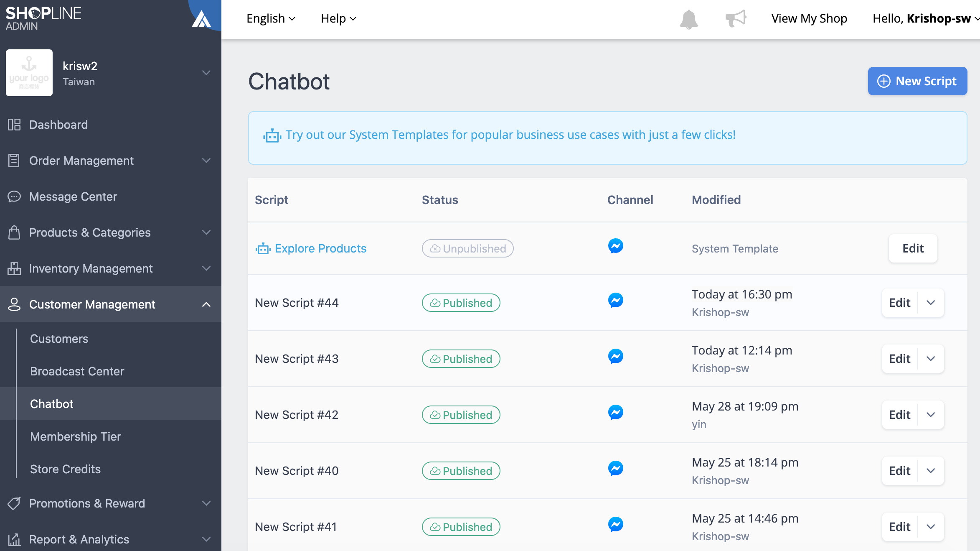Open the Hello Krishop-sw account menu
Viewport: 980px width, 551px height.
pos(926,18)
